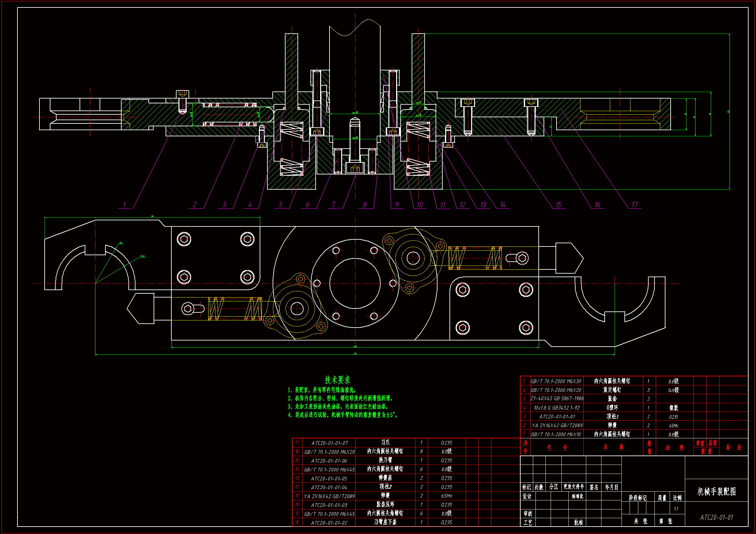Click the 胀套压环 entry in row 10
This screenshot has width=756, height=534.
[385, 504]
